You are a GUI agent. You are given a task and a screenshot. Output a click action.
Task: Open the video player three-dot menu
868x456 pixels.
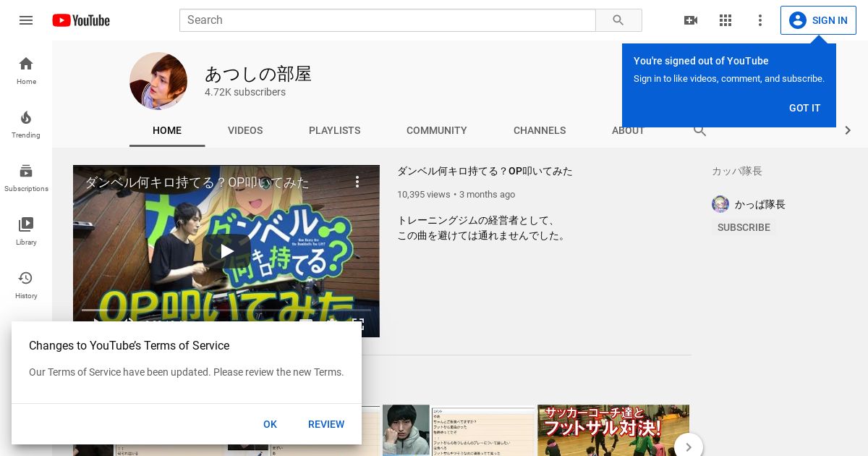coord(357,182)
